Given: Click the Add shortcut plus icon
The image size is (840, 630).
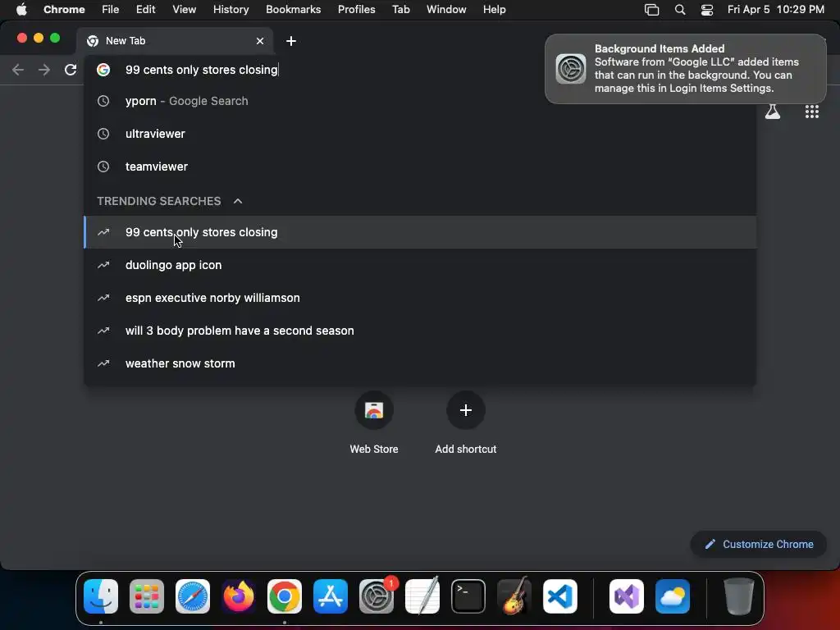Looking at the screenshot, I should tap(466, 410).
